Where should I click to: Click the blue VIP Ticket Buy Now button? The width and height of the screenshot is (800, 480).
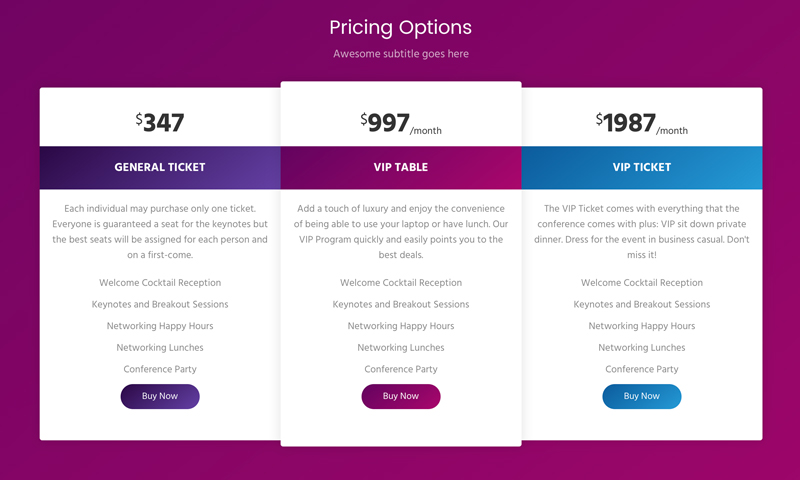(641, 396)
